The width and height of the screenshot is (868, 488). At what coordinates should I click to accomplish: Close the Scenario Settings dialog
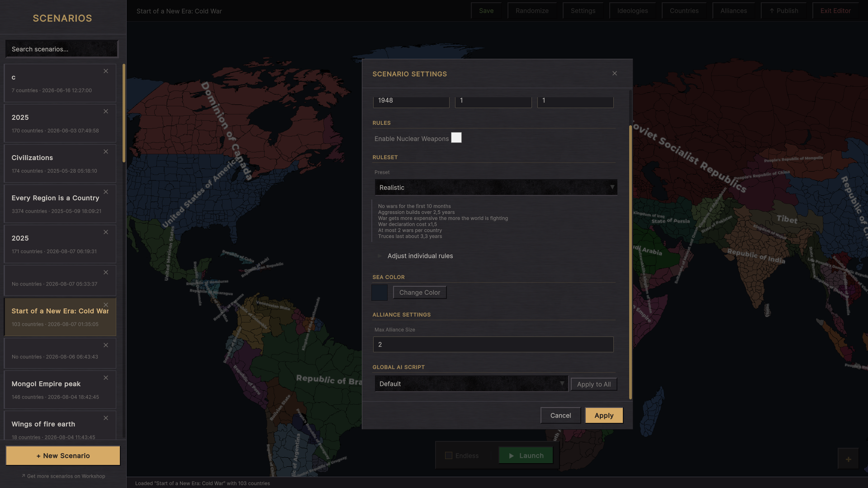point(615,73)
